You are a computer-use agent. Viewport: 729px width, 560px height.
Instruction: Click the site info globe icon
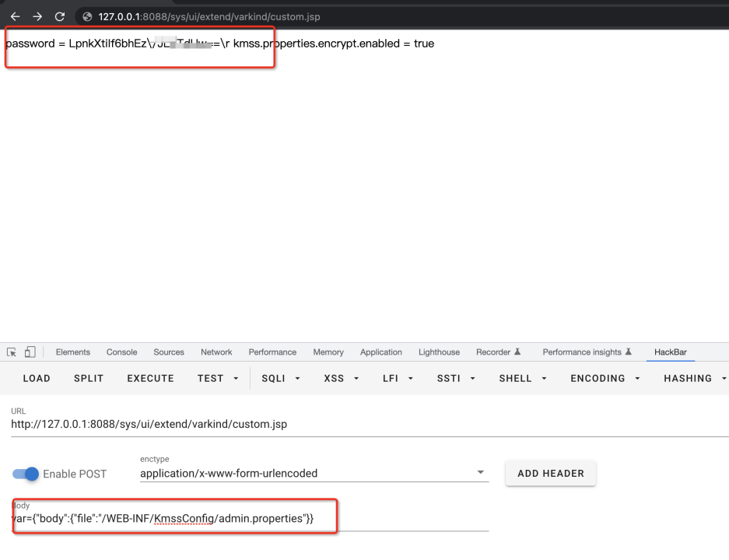(87, 16)
